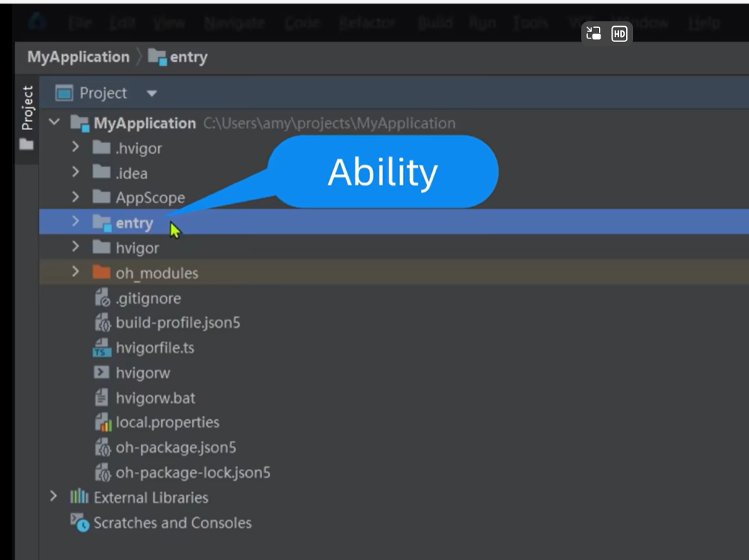Expand the AppScope folder
The width and height of the screenshot is (749, 560).
[76, 198]
